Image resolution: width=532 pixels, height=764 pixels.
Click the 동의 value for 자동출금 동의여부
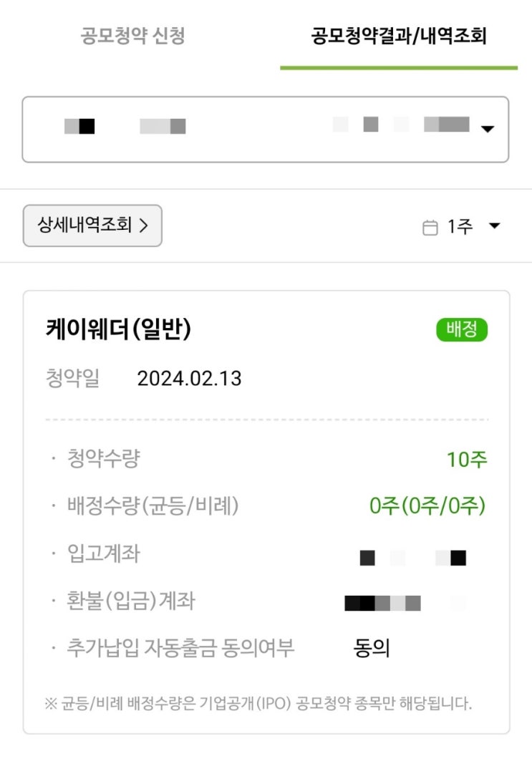pos(372,649)
